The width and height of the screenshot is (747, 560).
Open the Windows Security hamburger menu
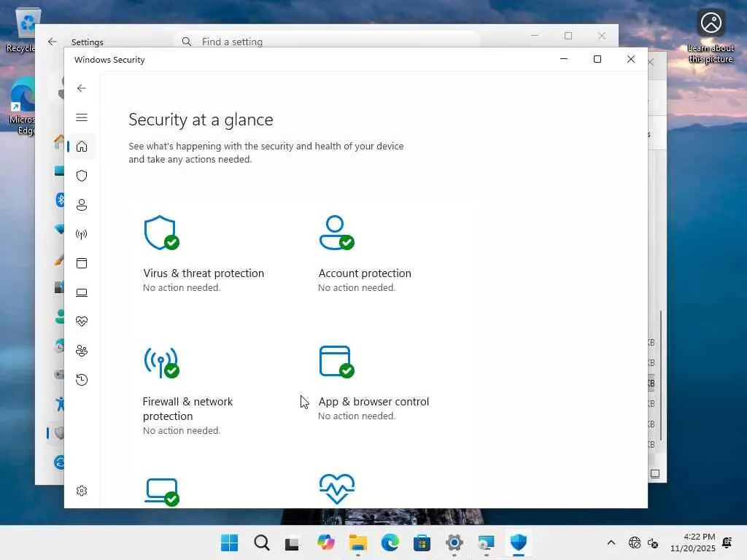82,117
